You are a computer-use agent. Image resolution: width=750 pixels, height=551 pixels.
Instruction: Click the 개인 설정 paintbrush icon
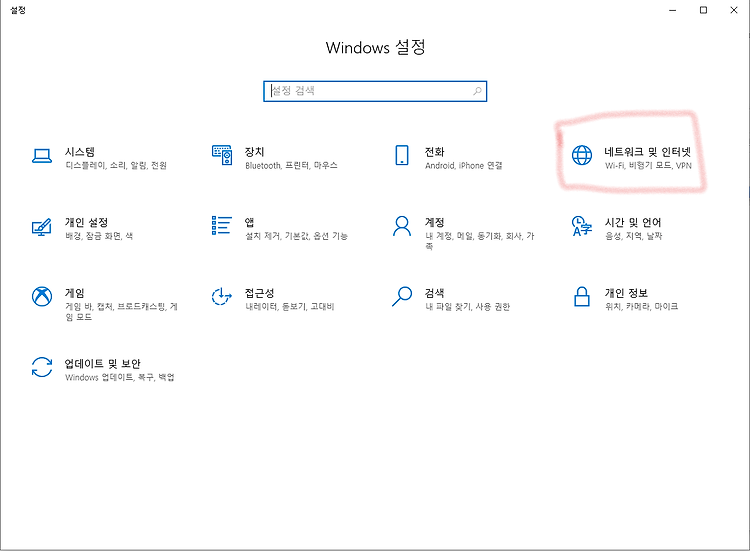tap(42, 227)
